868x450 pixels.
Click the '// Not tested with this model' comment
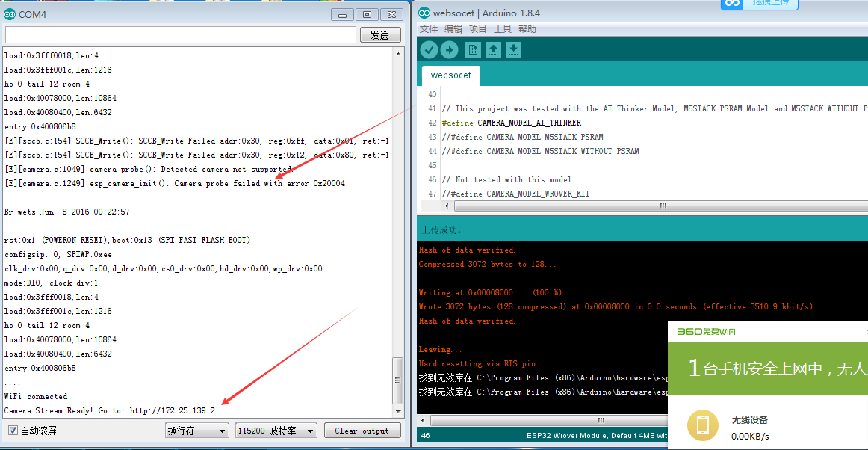click(506, 179)
